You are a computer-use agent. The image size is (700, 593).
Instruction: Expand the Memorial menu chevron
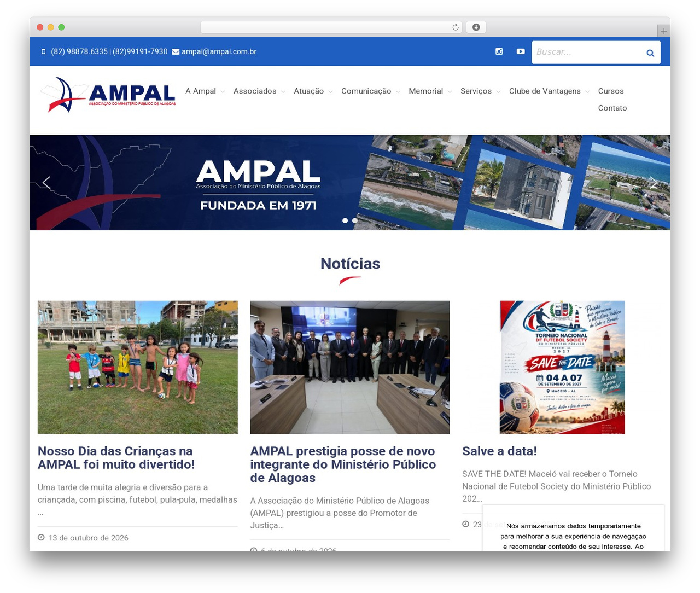(450, 92)
